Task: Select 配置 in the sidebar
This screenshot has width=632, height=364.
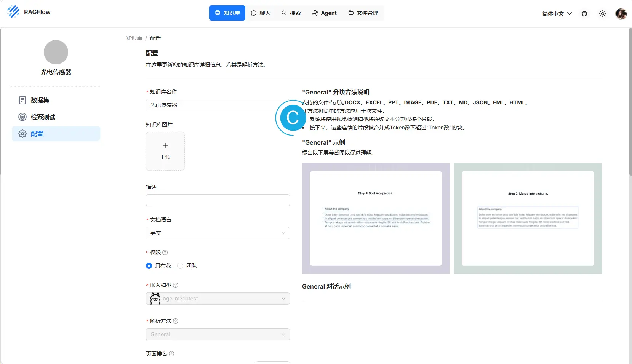Action: click(56, 134)
